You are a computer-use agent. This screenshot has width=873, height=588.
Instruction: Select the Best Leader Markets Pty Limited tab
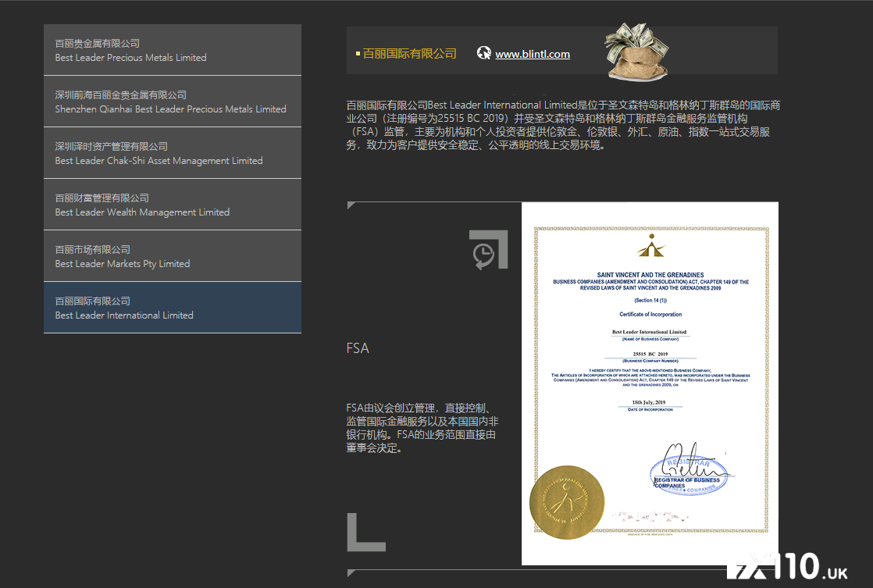(173, 256)
